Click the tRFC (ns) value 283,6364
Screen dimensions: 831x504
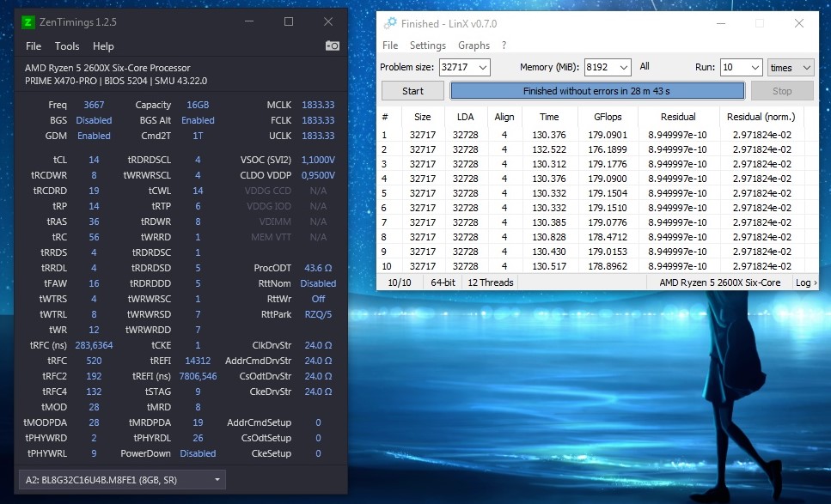tap(94, 346)
